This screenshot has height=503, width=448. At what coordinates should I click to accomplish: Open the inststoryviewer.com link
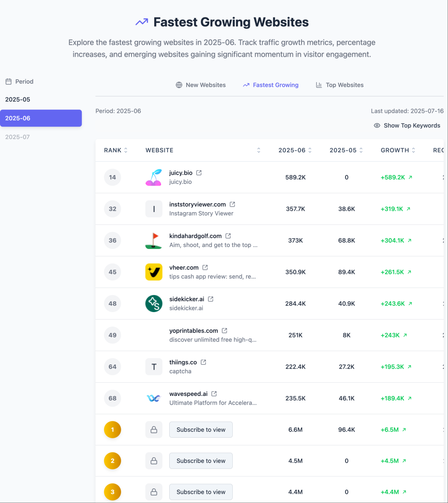pyautogui.click(x=197, y=204)
